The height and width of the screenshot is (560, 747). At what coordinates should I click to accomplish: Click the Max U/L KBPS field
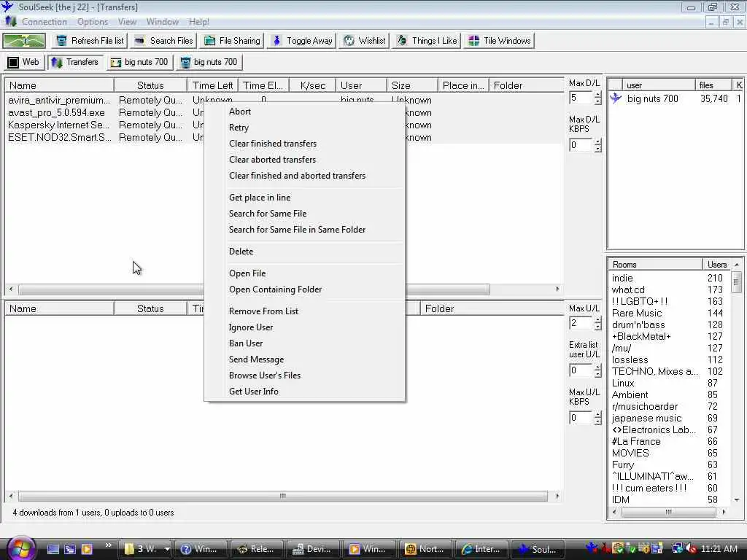click(581, 418)
